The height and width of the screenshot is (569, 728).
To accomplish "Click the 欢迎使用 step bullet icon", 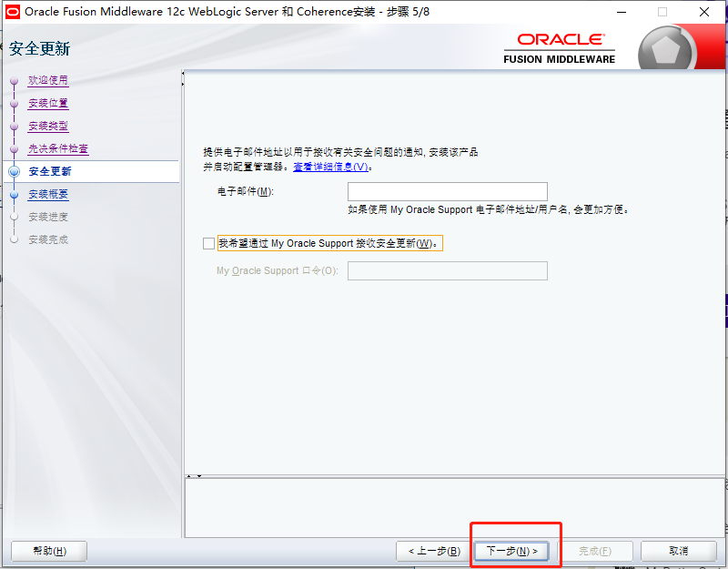I will point(15,80).
